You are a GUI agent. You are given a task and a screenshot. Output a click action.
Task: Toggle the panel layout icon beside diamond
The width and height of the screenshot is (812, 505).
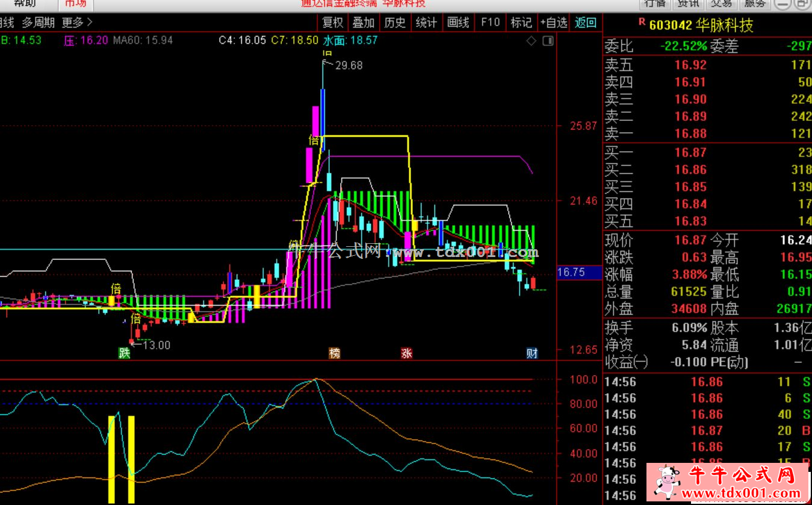click(548, 41)
